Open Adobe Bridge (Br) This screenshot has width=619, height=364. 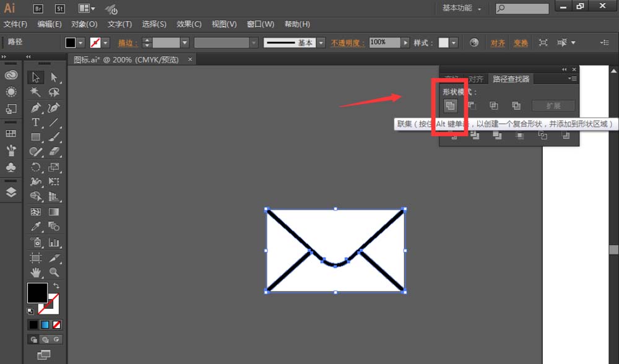point(38,8)
